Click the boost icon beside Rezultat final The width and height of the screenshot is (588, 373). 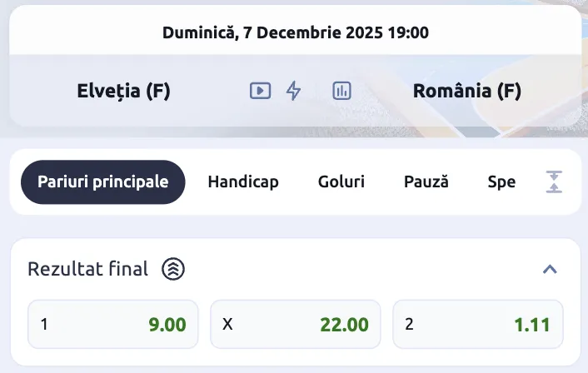[172, 269]
